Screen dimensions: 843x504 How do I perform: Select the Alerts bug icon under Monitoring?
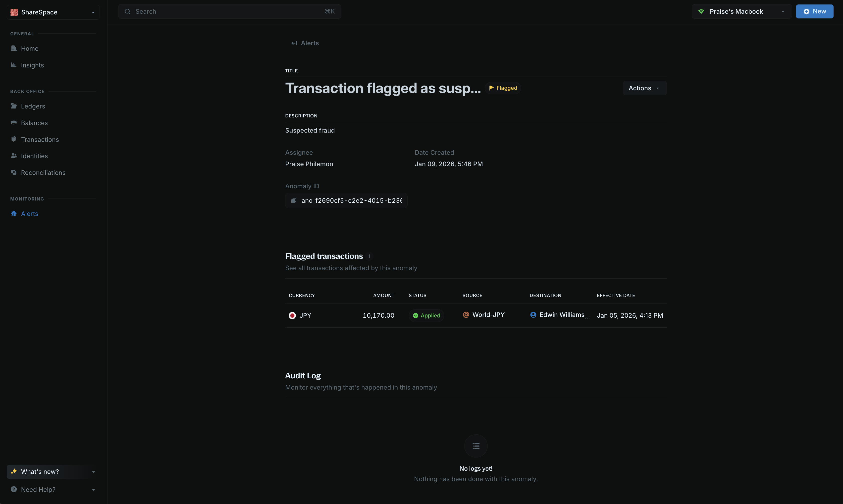pos(14,213)
